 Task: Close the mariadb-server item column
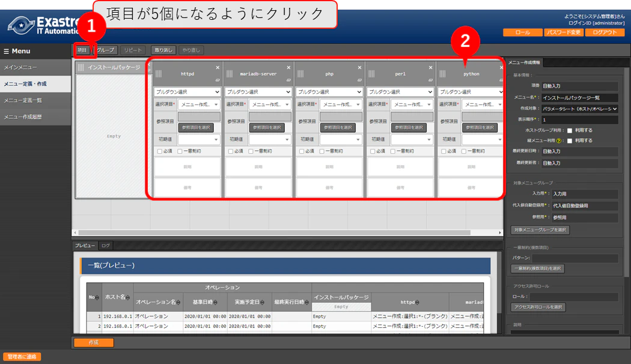coord(288,67)
